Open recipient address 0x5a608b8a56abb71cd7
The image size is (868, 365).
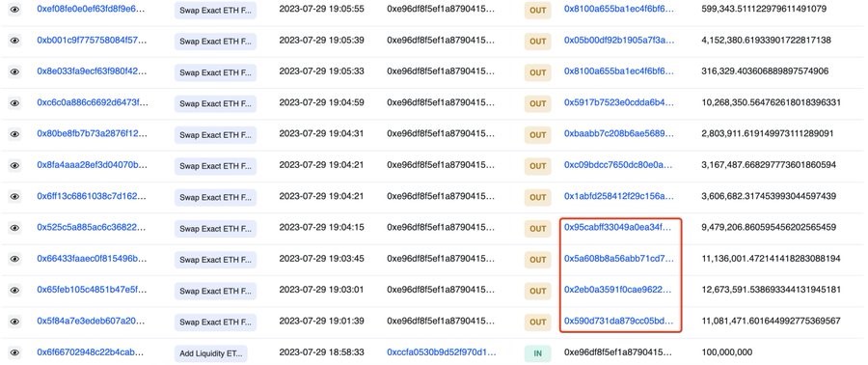pyautogui.click(x=619, y=259)
